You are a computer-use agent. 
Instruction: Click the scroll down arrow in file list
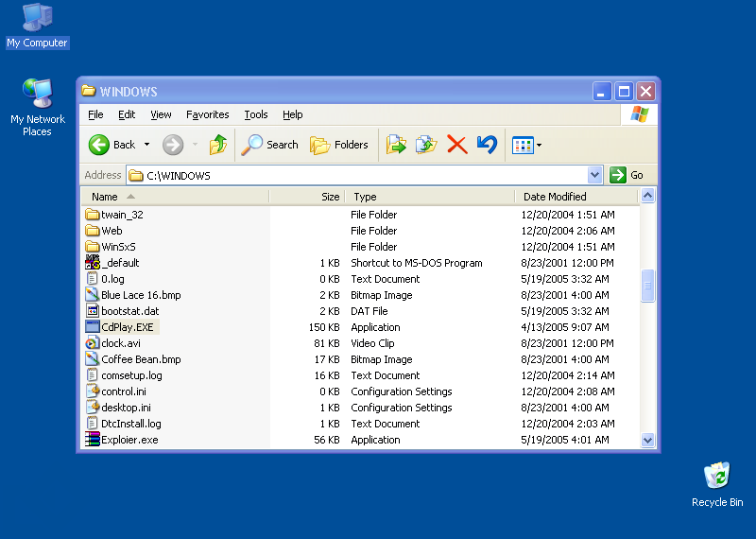[x=647, y=440]
